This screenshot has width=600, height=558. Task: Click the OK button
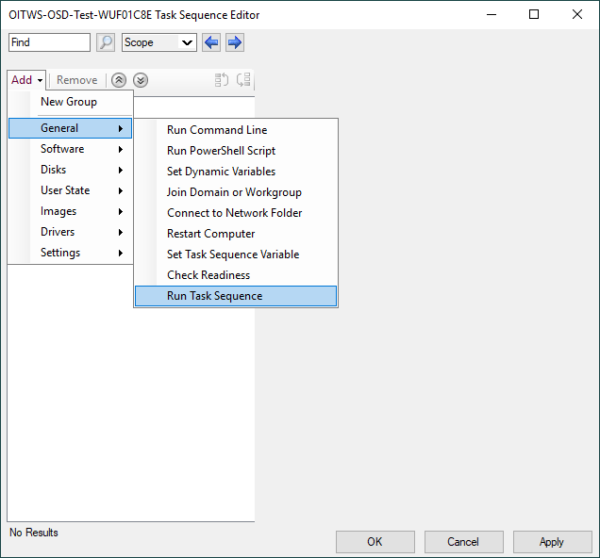(x=375, y=542)
